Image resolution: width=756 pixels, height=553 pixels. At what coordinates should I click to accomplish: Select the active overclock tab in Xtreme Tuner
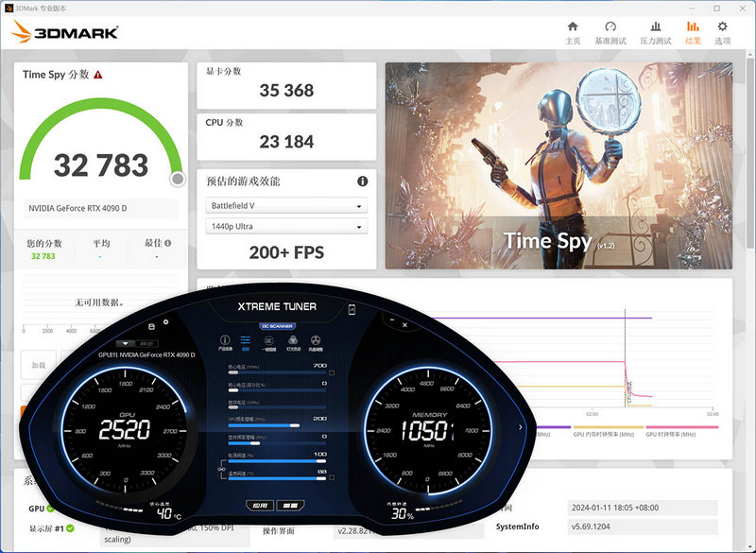tap(244, 340)
